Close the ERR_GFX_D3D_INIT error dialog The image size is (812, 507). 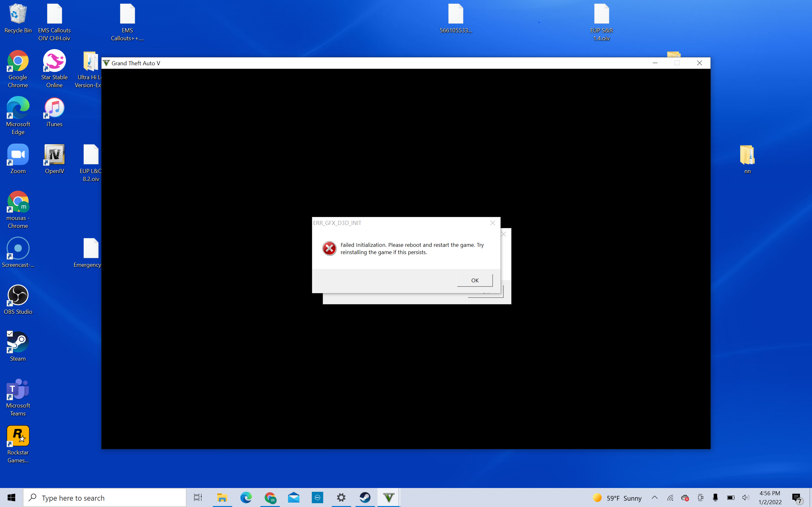coord(492,223)
